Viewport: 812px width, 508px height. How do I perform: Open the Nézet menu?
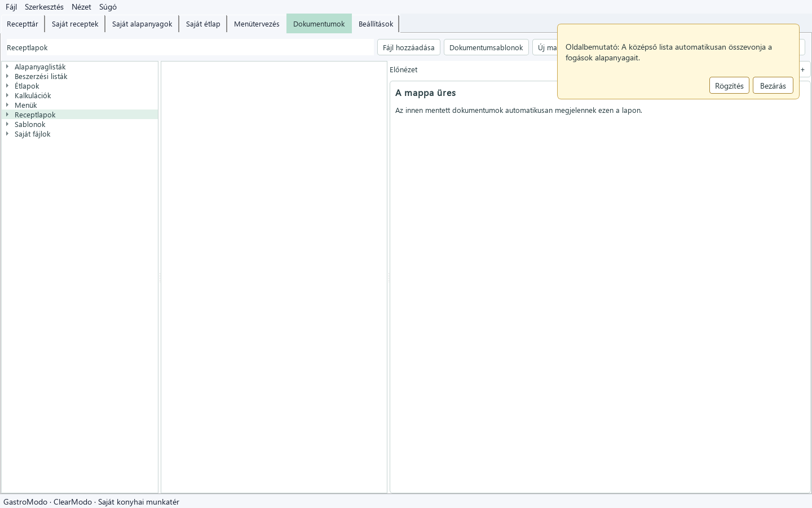[x=81, y=7]
